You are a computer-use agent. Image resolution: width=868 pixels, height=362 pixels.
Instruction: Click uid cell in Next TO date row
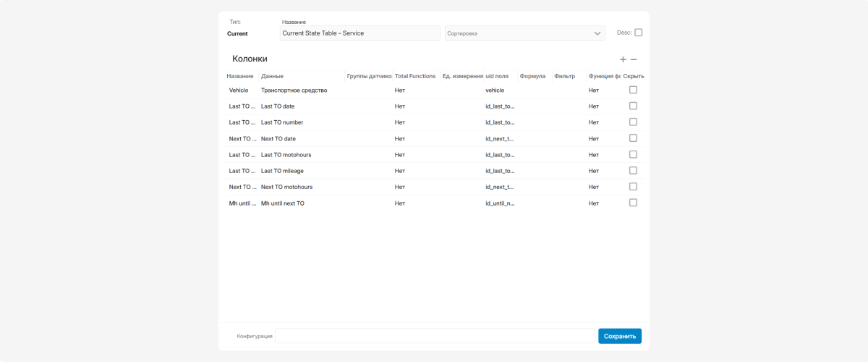(x=500, y=138)
